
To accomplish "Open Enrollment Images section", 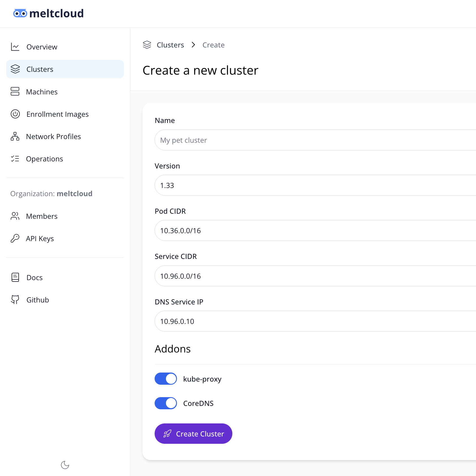I will pos(65,114).
